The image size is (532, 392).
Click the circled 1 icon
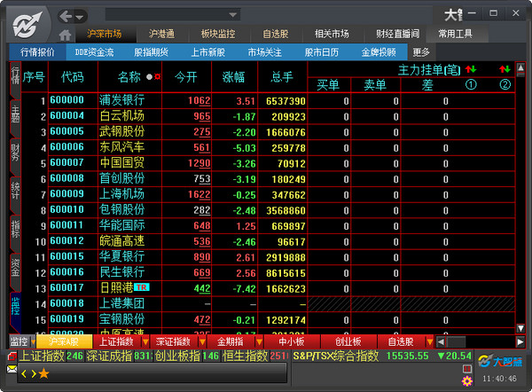coord(471,84)
